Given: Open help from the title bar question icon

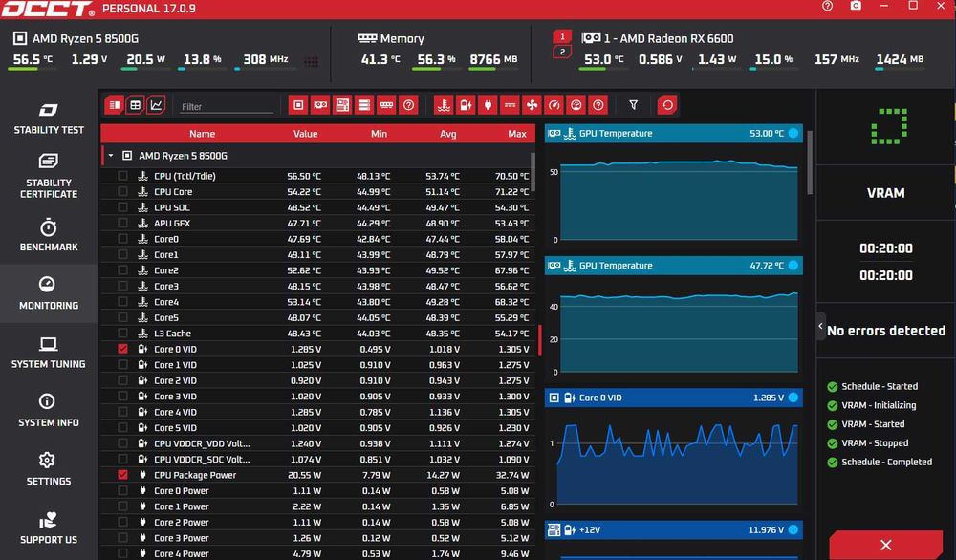Looking at the screenshot, I should 827,6.
